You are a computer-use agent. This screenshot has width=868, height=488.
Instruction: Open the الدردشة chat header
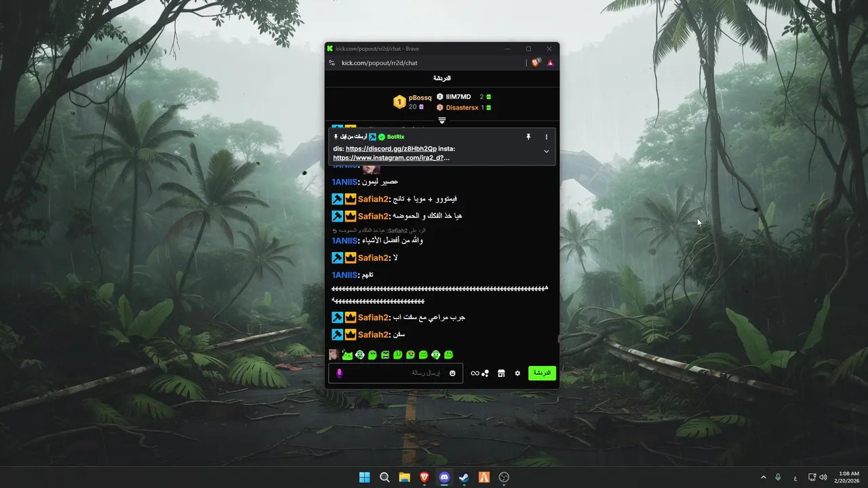[442, 79]
